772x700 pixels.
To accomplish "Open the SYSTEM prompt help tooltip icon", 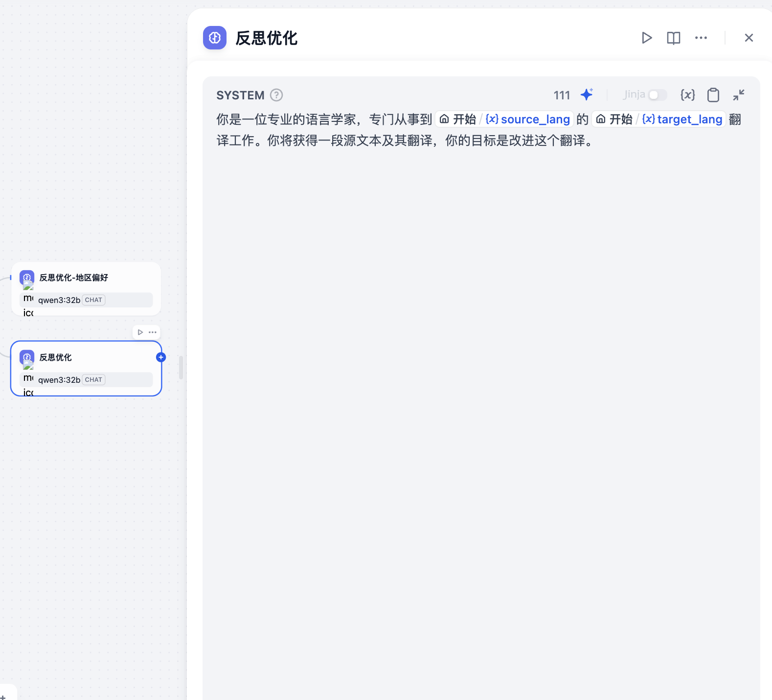I will click(x=276, y=95).
